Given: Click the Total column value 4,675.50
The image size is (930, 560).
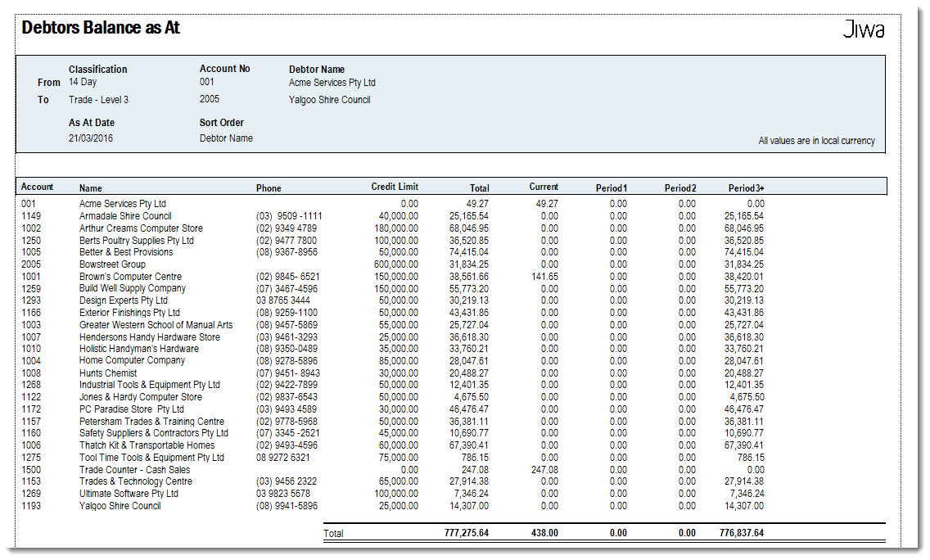Looking at the screenshot, I should coord(472,397).
